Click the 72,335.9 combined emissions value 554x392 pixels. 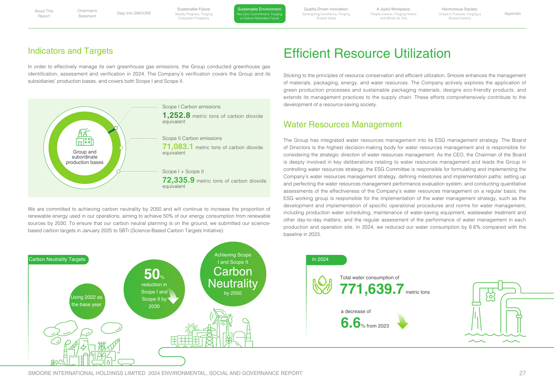(178, 180)
